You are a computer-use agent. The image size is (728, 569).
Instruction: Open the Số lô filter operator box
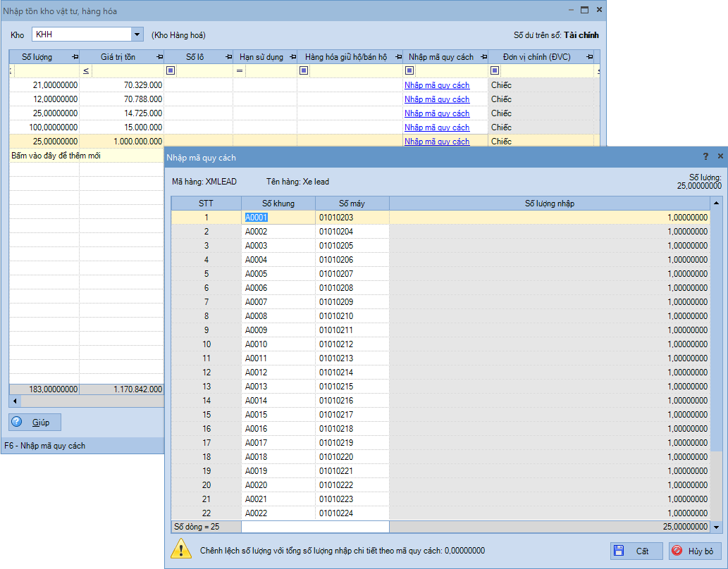click(x=171, y=70)
